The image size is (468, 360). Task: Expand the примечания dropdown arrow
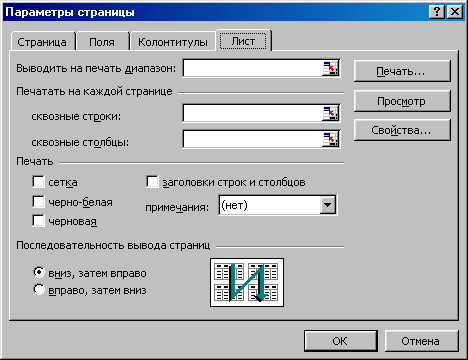pos(328,205)
